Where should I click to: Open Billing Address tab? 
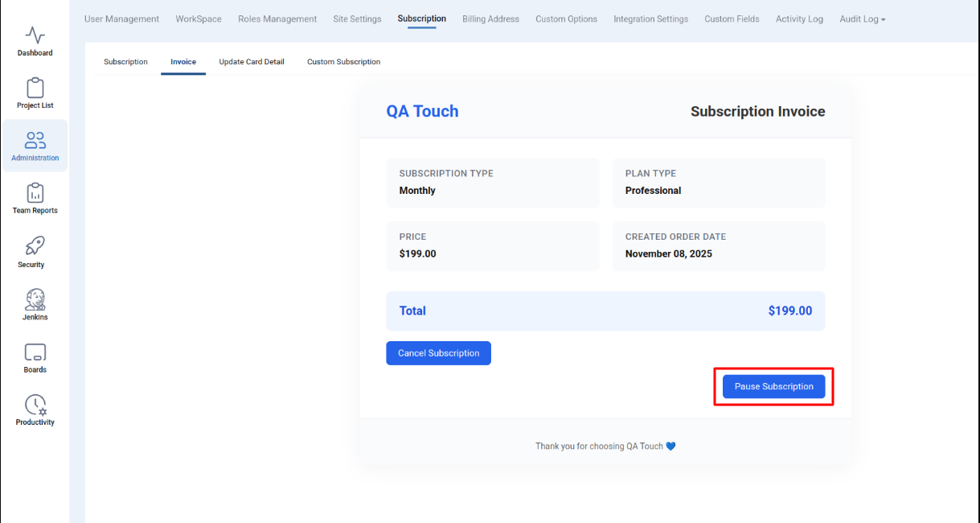[490, 19]
